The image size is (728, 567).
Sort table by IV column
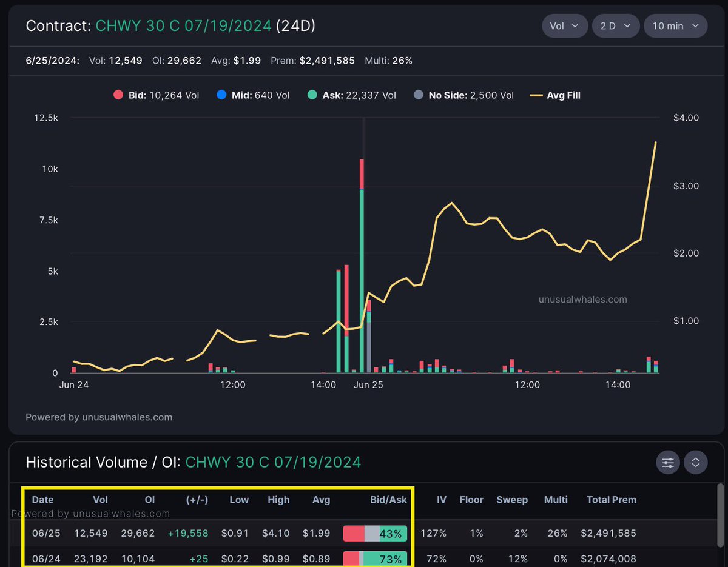[x=442, y=500]
